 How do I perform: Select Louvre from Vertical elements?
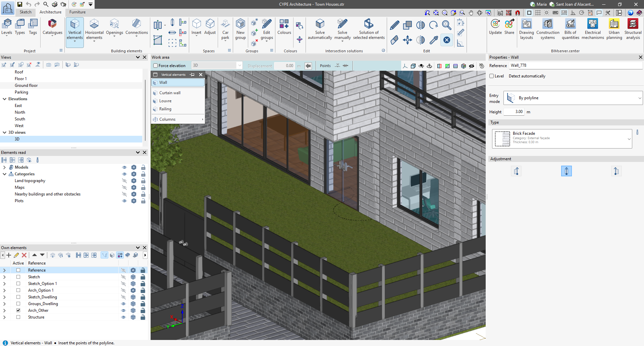(178, 101)
